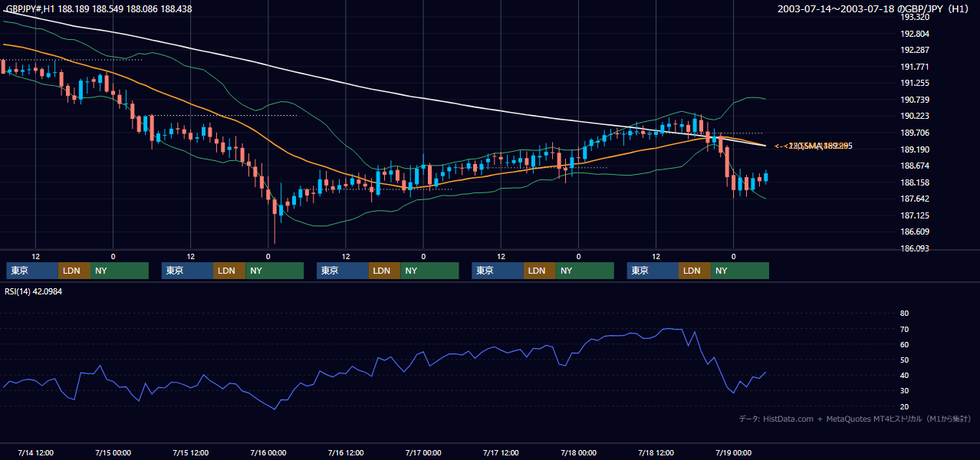Image resolution: width=980 pixels, height=460 pixels.
Task: Click the RSI 50 level label
Action: [x=904, y=360]
